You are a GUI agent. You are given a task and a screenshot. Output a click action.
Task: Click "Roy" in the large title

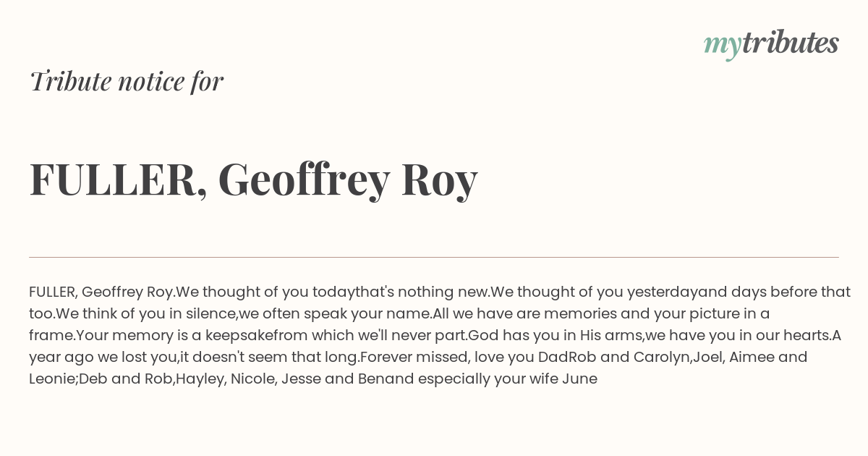440,181
